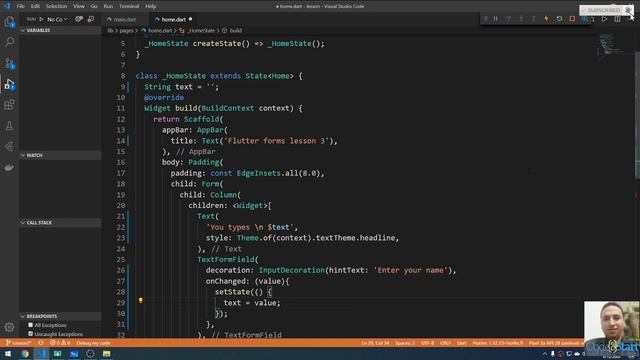
Task: Open the Debug Console icon in Run panel
Action: pyautogui.click(x=91, y=19)
